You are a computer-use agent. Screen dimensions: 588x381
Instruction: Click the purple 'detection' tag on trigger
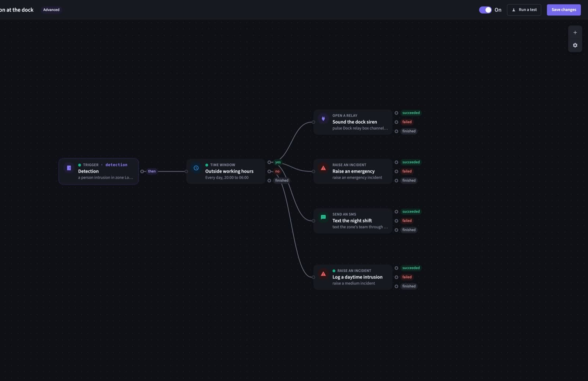pos(116,165)
